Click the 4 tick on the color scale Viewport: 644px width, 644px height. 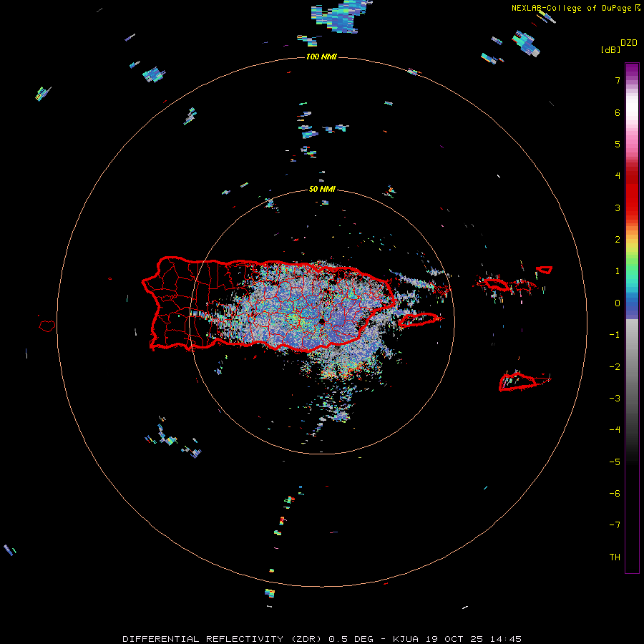coord(618,176)
